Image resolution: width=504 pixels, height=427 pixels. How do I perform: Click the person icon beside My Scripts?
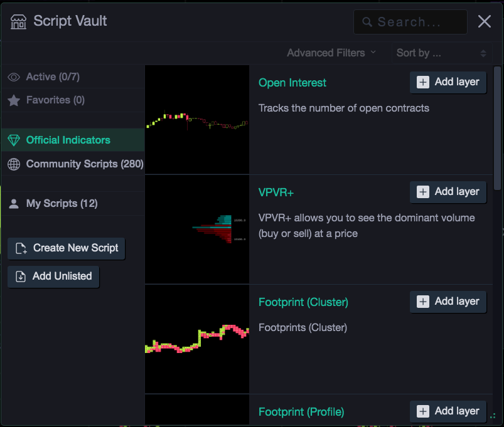click(x=14, y=204)
